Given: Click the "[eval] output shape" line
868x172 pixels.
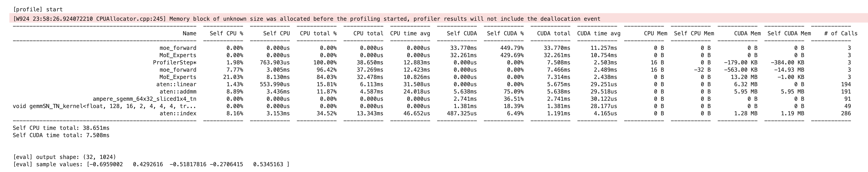Looking at the screenshot, I should coord(64,157).
